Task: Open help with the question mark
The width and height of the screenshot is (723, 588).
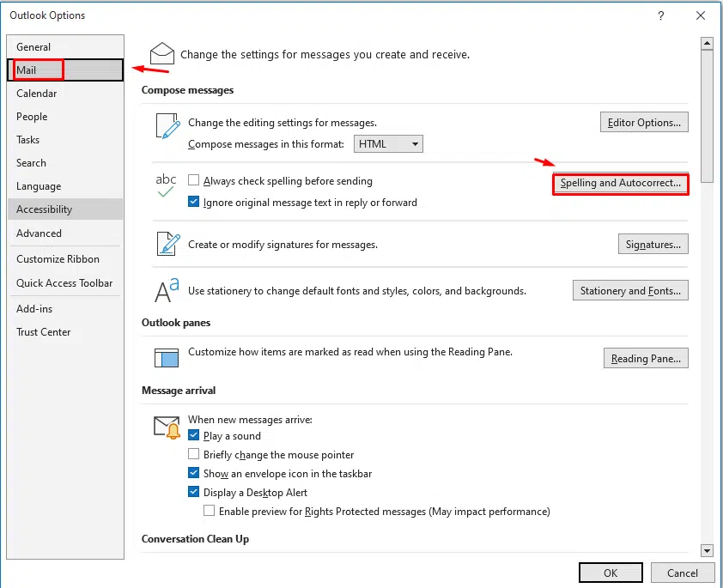Action: tap(661, 15)
